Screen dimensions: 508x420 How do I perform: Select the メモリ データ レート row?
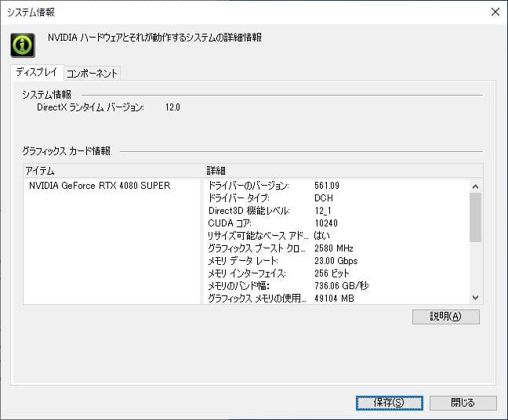(x=337, y=261)
